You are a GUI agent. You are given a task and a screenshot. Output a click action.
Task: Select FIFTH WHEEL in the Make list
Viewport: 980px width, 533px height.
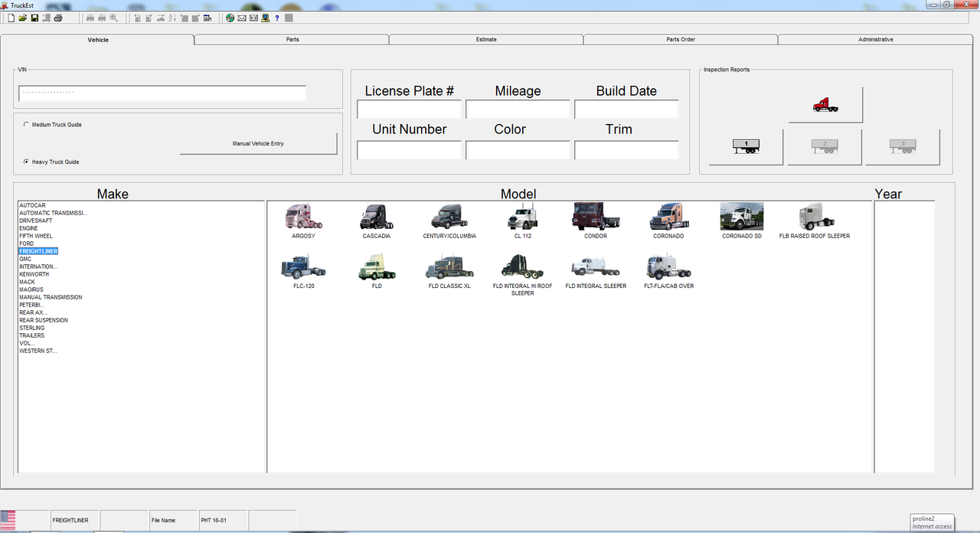(36, 236)
